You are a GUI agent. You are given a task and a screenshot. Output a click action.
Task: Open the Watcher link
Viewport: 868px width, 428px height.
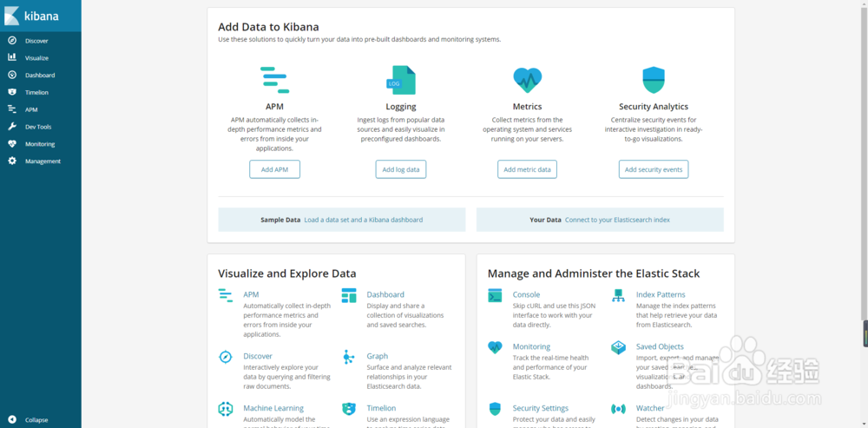pyautogui.click(x=650, y=408)
